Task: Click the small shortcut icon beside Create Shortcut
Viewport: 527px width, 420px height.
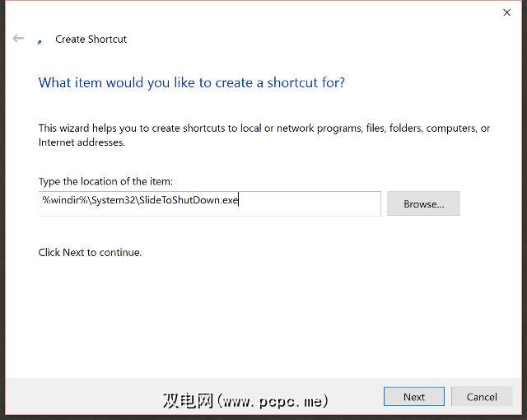Action: pyautogui.click(x=40, y=41)
